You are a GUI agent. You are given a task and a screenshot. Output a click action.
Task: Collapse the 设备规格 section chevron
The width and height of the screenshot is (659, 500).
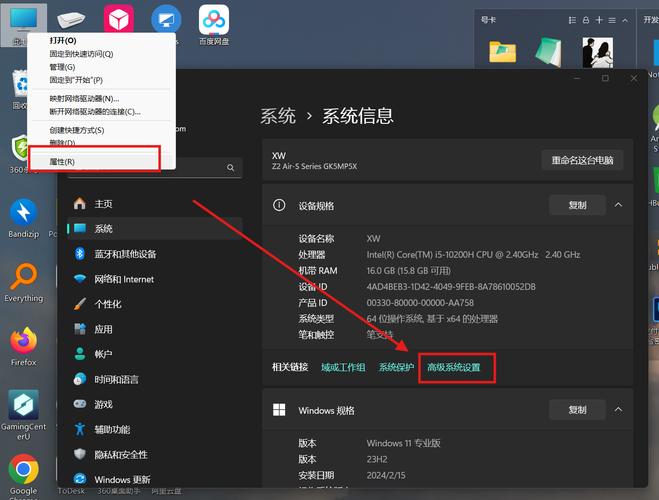click(618, 205)
